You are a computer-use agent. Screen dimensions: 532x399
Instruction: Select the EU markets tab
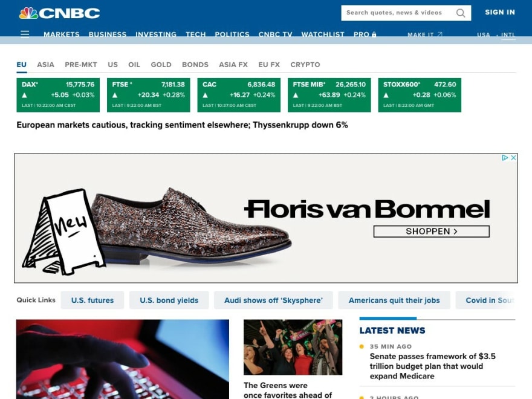coord(21,65)
